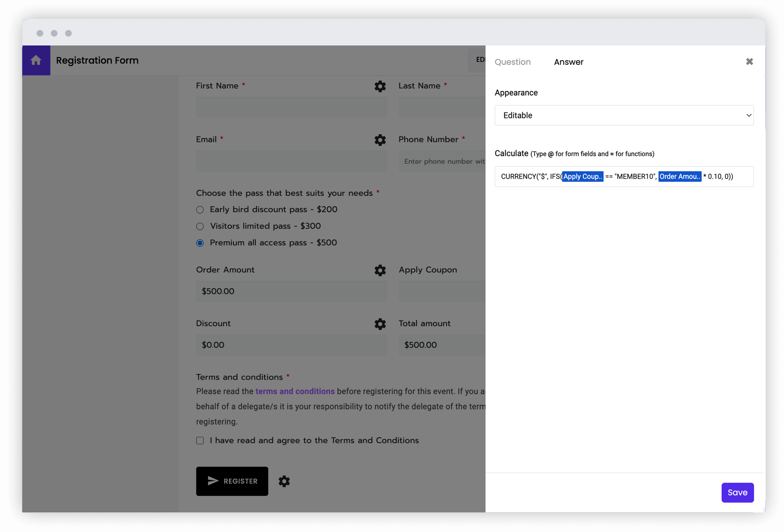Expand the Appearance dropdown
This screenshot has height=532, width=784.
624,115
